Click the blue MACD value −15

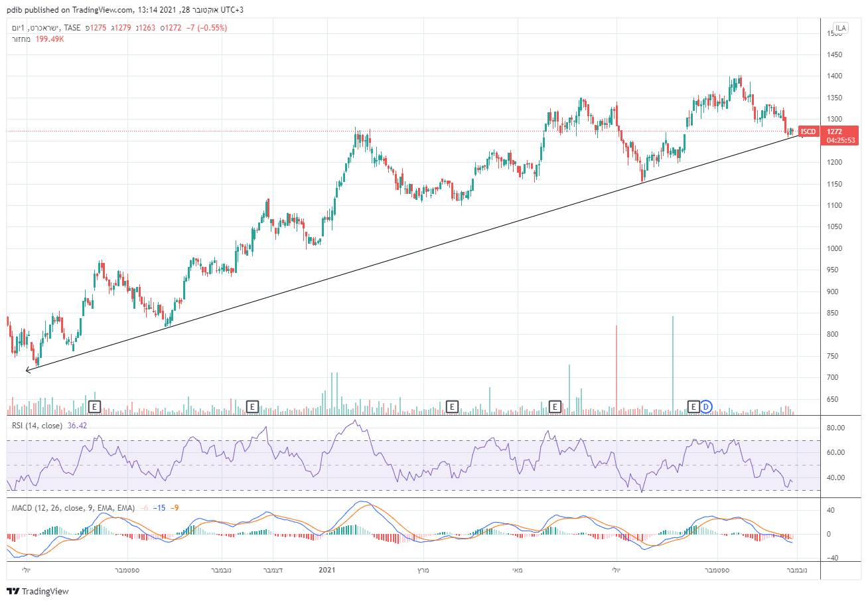159,508
